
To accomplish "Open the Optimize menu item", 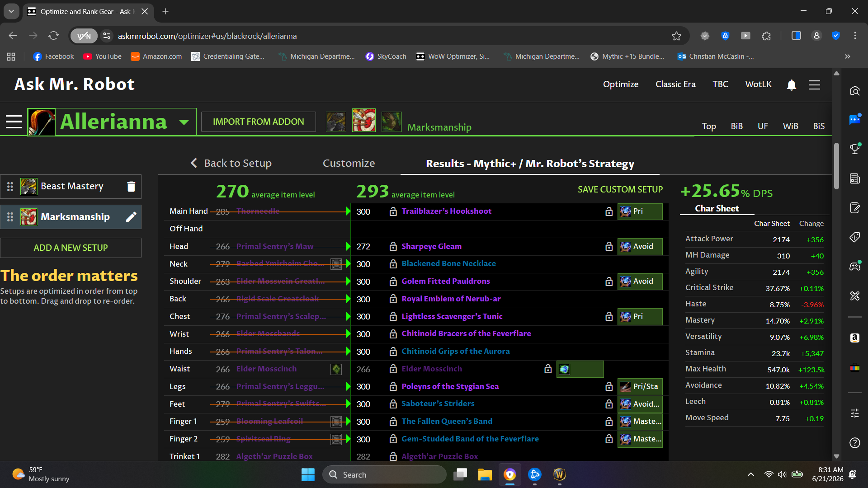I will coord(621,84).
